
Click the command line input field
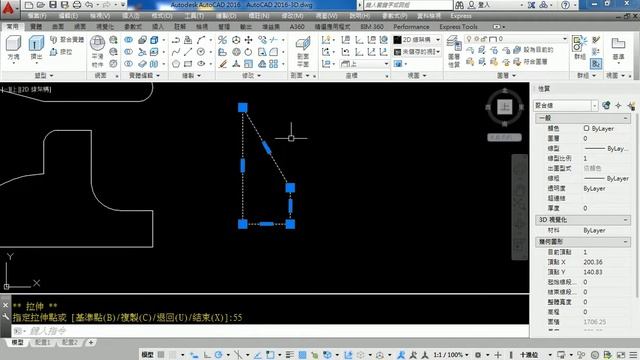tap(269, 331)
